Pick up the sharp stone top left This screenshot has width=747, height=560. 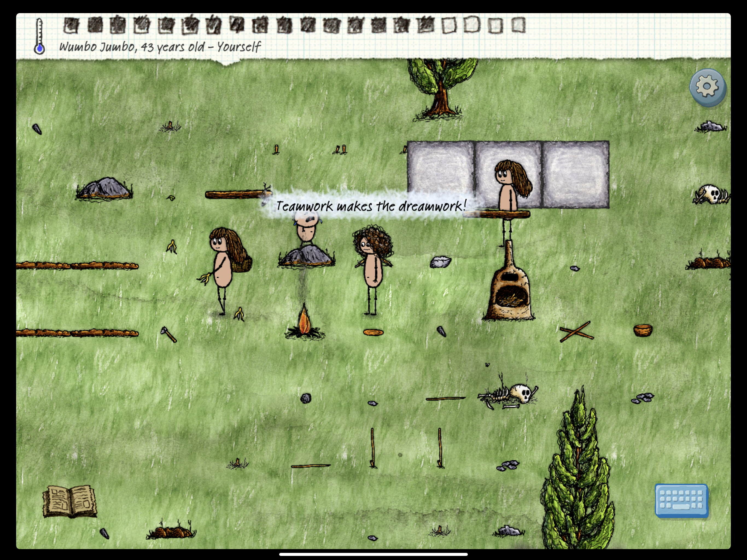(x=37, y=129)
